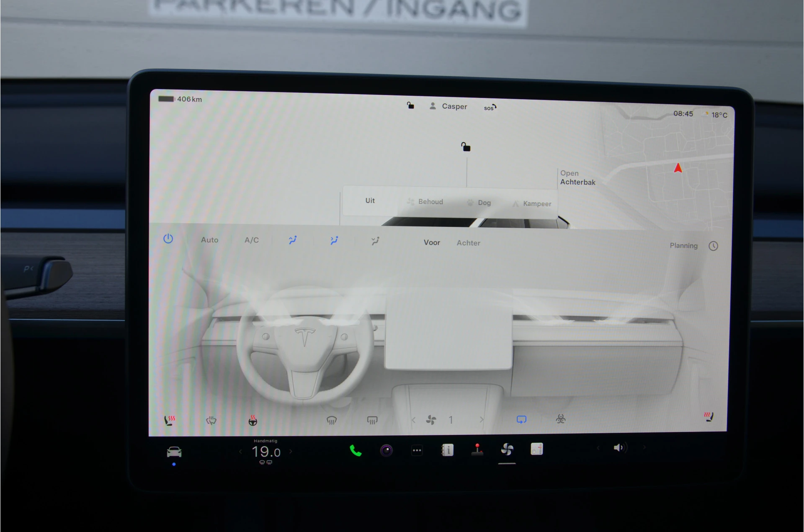Open the car settings icon in launcher
The width and height of the screenshot is (804, 532).
[x=175, y=451]
